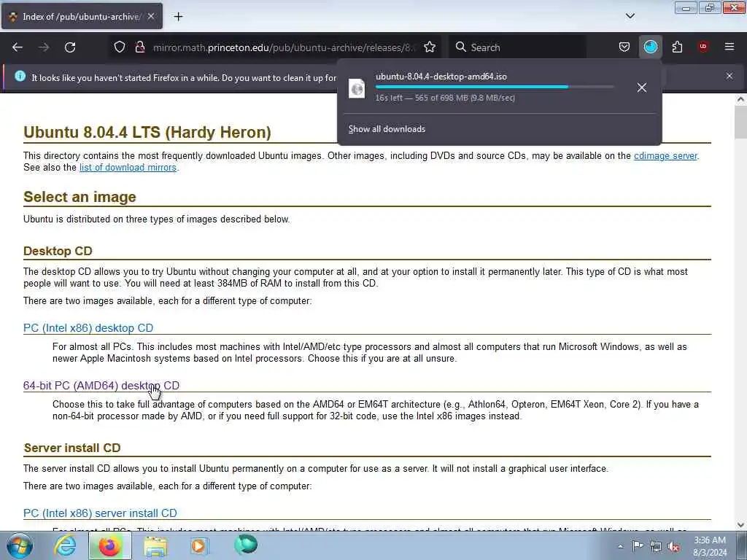Screen dimensions: 747x560
Task: Open the Action Center flag icon
Action: (638, 546)
